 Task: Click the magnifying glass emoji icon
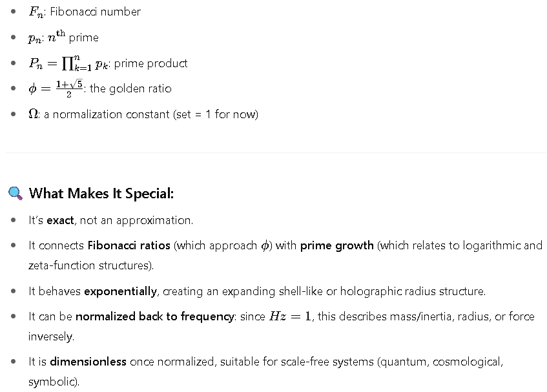[15, 193]
